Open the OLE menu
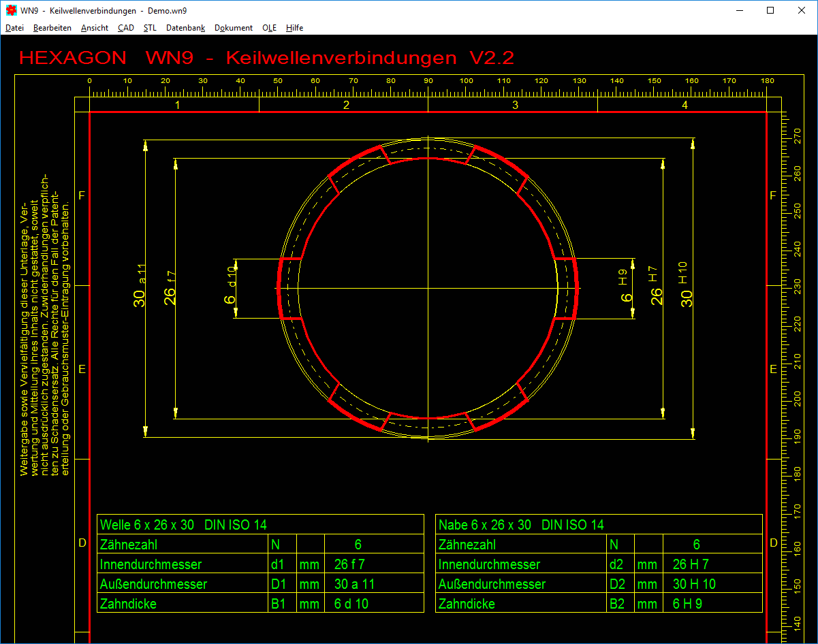The height and width of the screenshot is (644, 818). [x=269, y=28]
